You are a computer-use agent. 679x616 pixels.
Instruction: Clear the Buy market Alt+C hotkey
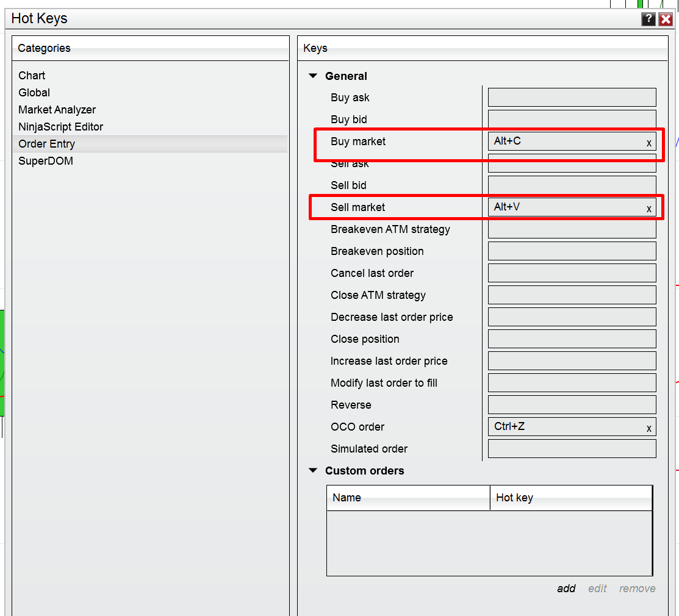pos(648,143)
